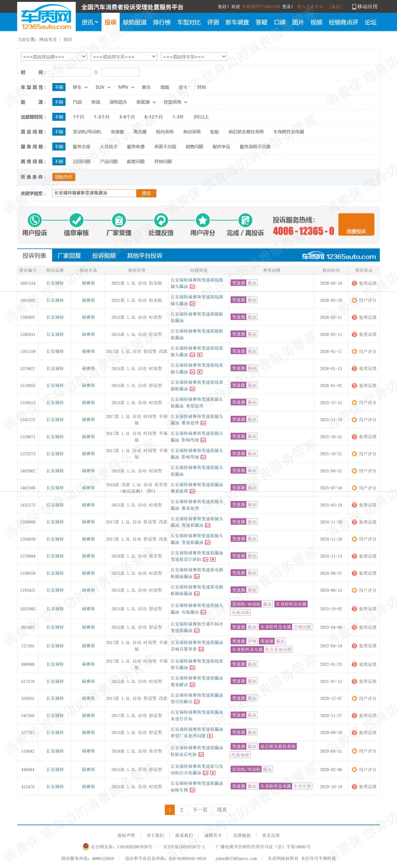Open image icon for complaint 1607534
Screen dimensions: 397x868
tap(193, 287)
